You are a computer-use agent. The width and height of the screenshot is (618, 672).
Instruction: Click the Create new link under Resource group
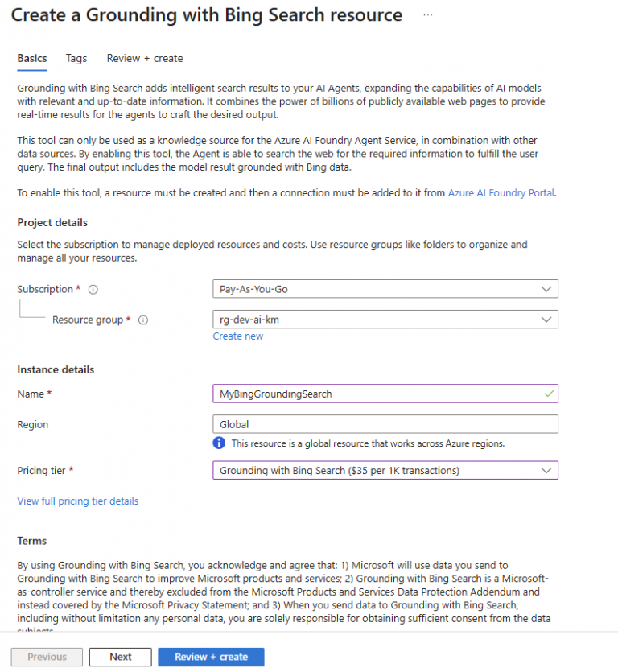[237, 336]
